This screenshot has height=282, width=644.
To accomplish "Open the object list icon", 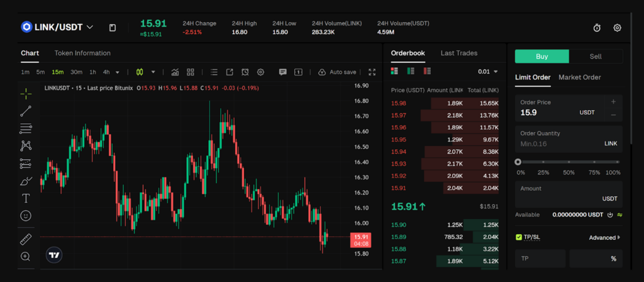I will tap(214, 72).
